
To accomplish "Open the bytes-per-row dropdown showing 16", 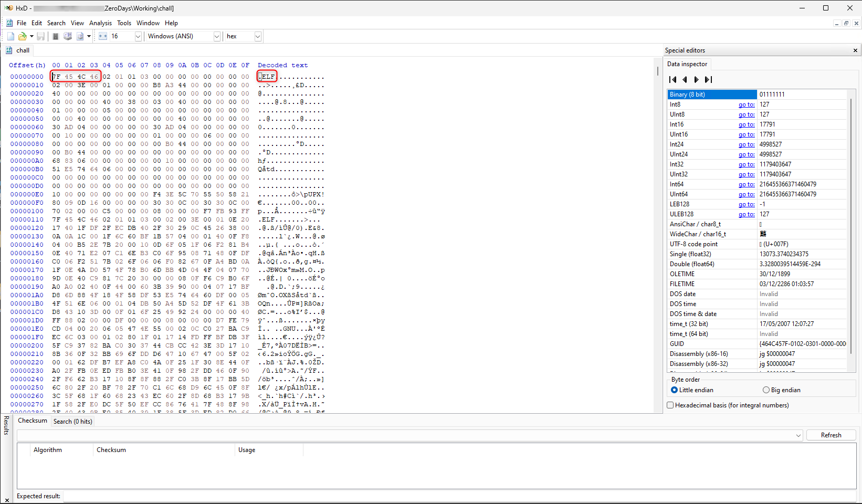I will point(138,36).
